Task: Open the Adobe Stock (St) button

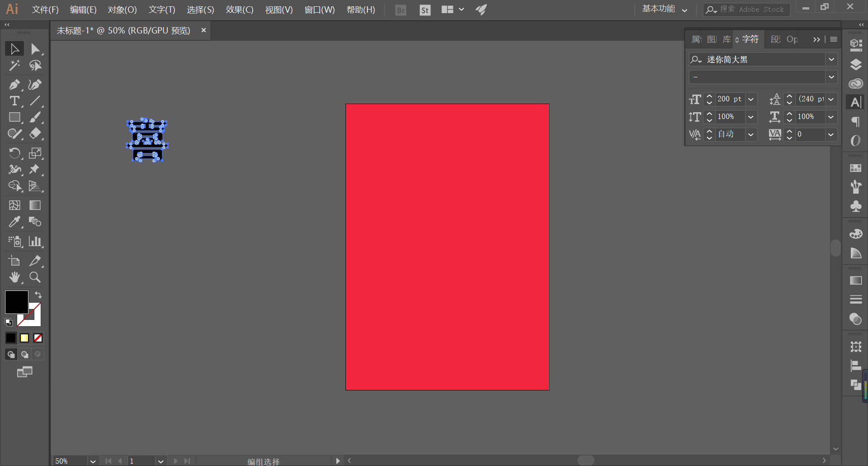Action: 425,10
